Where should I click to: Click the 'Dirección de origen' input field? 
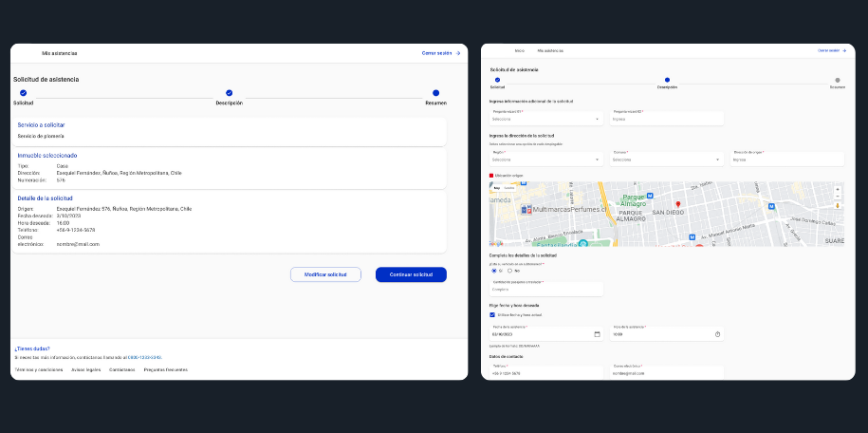pos(787,160)
